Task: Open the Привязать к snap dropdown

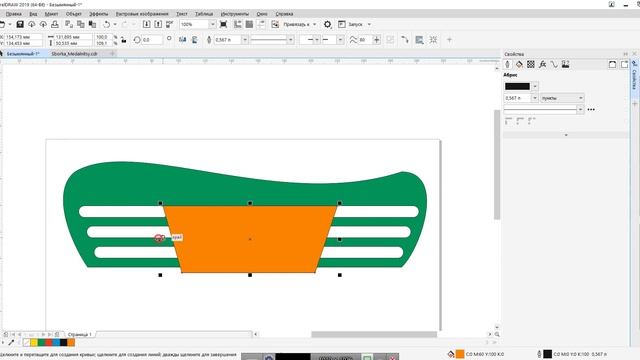Action: (314, 24)
